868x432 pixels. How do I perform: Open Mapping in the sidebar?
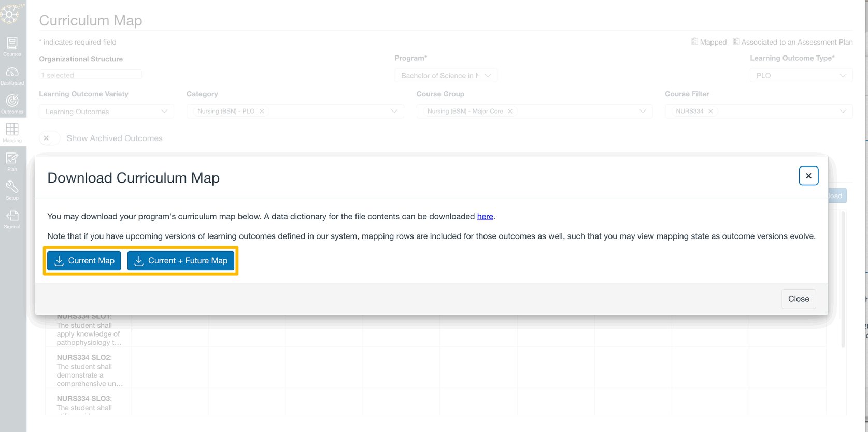click(12, 133)
